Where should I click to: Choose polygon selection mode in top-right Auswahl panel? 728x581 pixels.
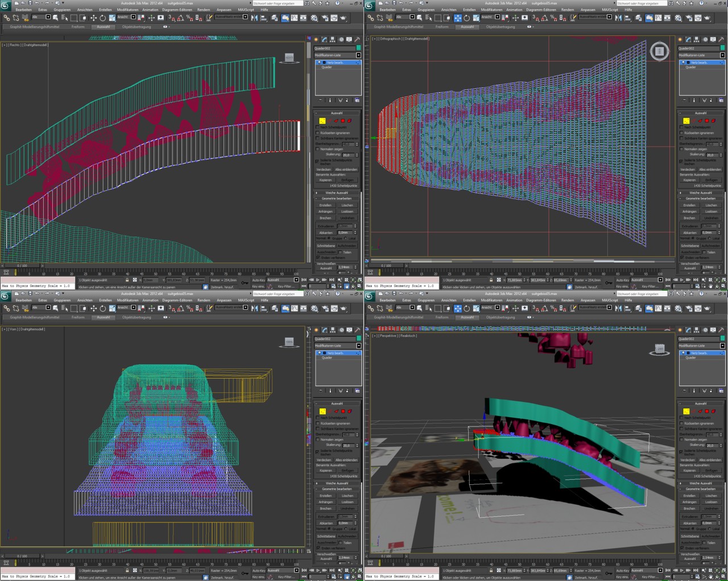[706, 121]
